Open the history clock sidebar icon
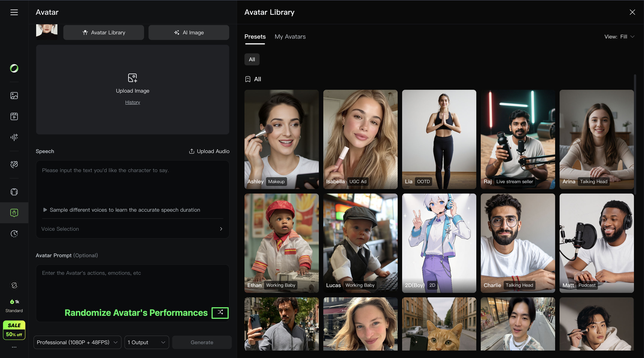 point(14,234)
